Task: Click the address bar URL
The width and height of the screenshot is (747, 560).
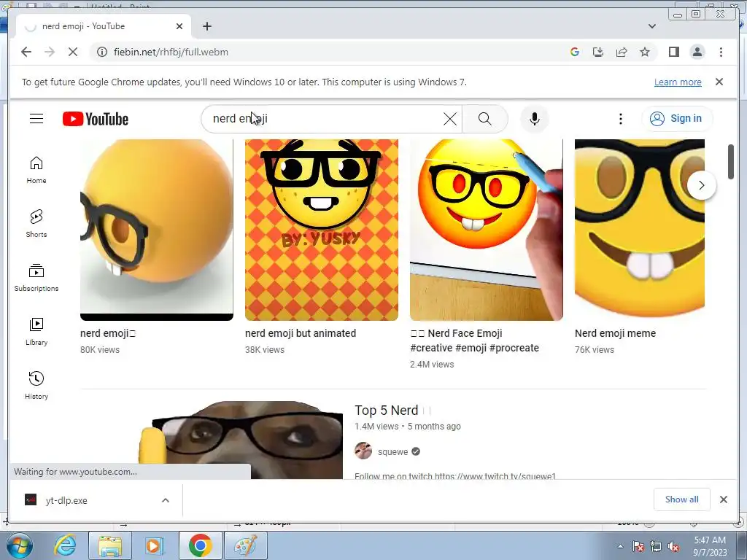Action: click(171, 52)
